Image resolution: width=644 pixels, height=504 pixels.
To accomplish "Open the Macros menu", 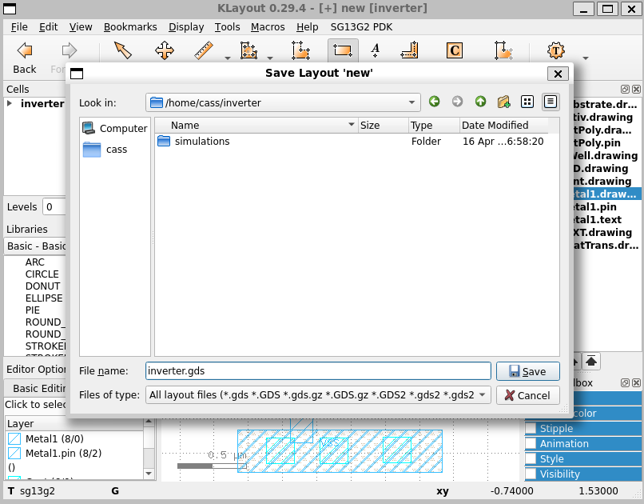I will (267, 27).
